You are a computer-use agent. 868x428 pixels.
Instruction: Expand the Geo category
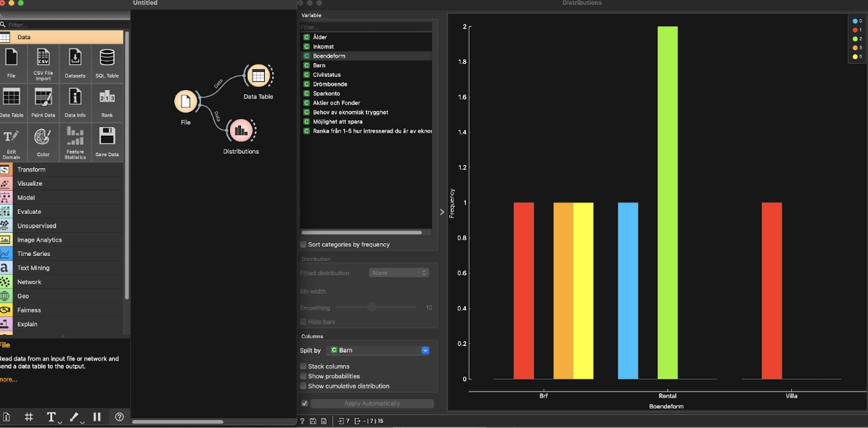click(x=62, y=296)
